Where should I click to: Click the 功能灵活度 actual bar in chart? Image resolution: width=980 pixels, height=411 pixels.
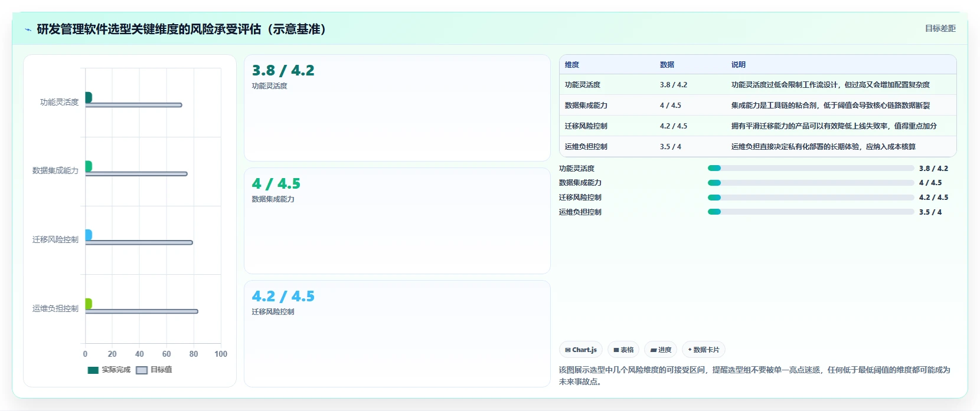89,97
